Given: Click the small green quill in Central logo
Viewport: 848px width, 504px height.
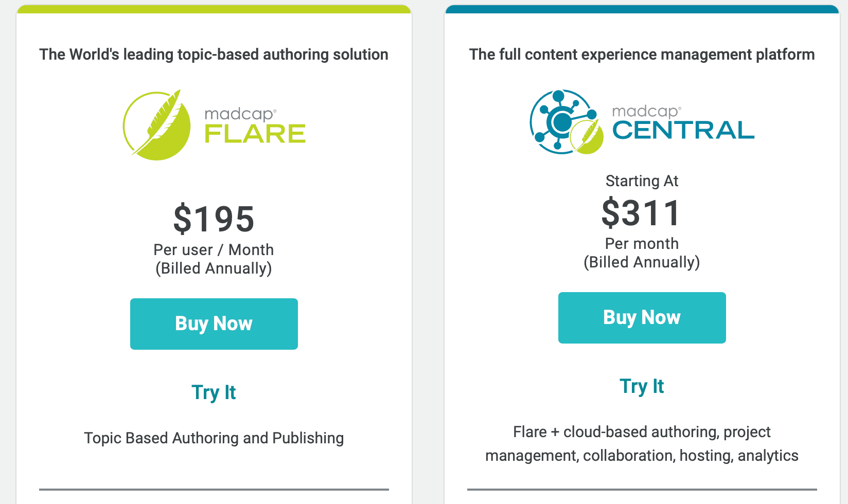Looking at the screenshot, I should coord(588,137).
